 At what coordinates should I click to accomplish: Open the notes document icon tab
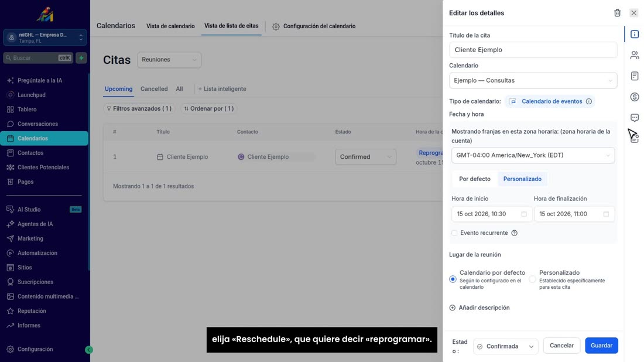click(x=635, y=76)
